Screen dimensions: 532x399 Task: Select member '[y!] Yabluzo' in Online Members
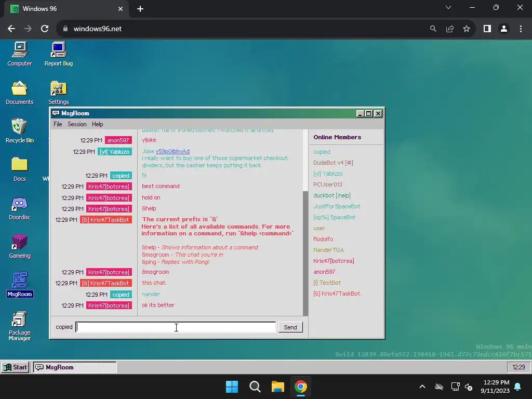click(x=328, y=174)
